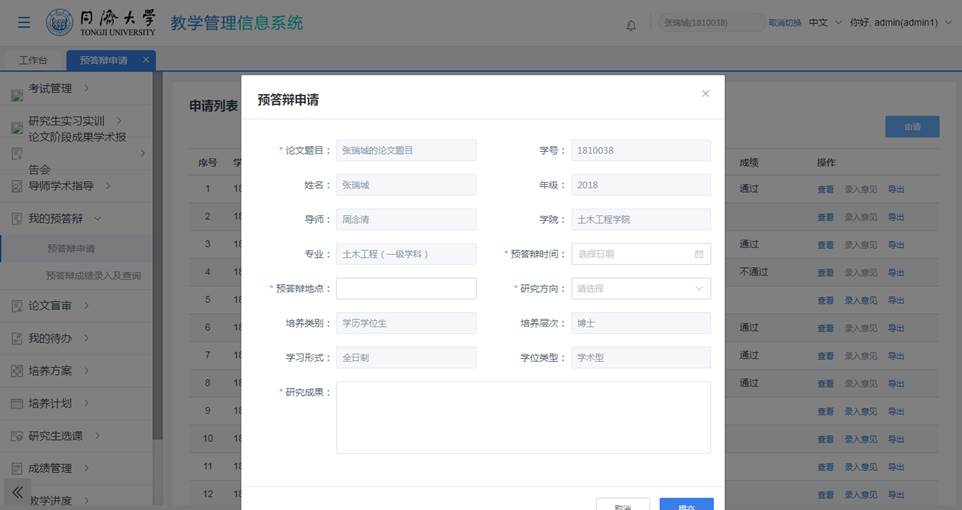Select 预答辩成绩录入及查询 in sidebar

93,276
